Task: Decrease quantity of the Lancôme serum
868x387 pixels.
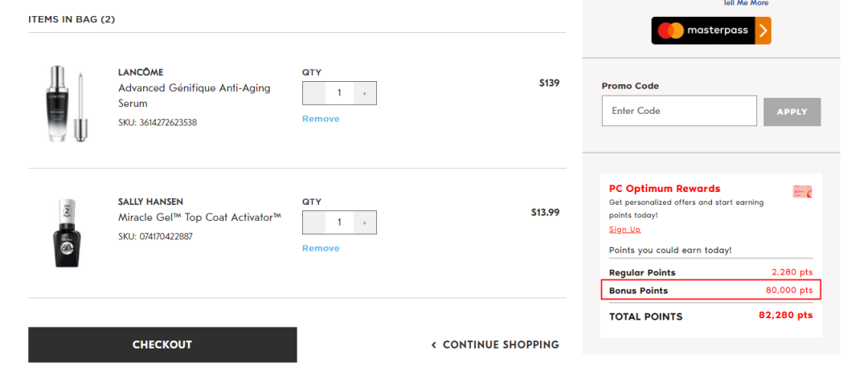Action: [314, 93]
